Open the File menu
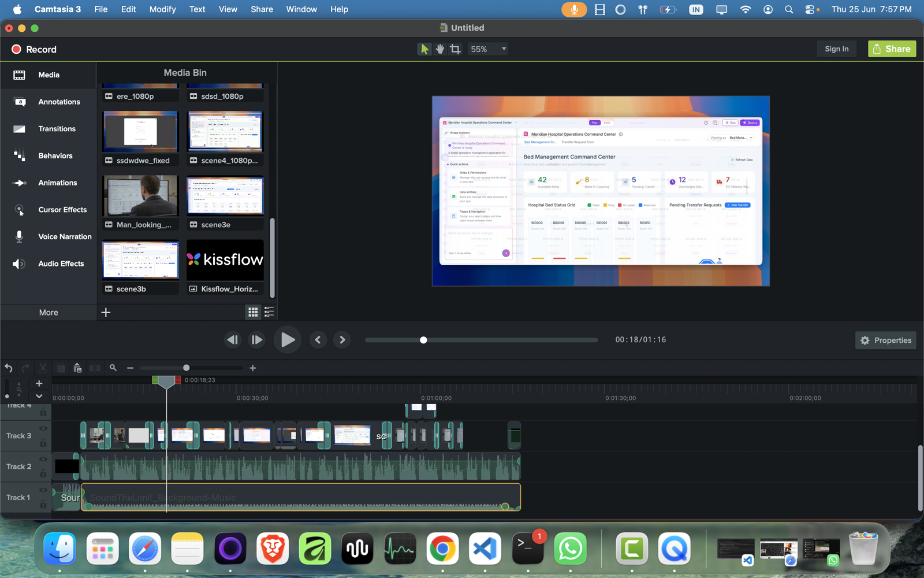 [101, 9]
